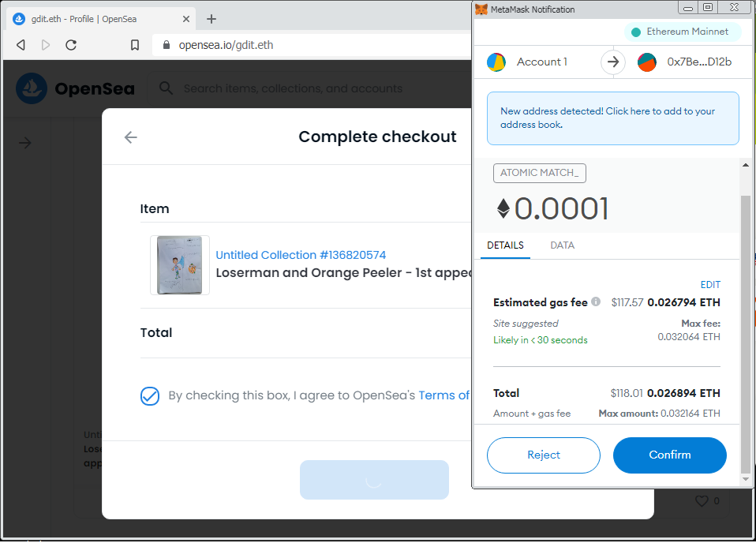Minimize the MetaMask Notification window
Viewport: 756px width, 543px height.
click(688, 8)
